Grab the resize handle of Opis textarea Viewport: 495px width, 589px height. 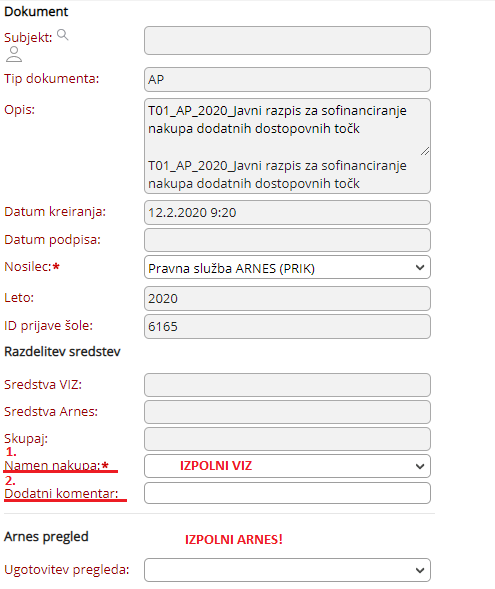(425, 151)
